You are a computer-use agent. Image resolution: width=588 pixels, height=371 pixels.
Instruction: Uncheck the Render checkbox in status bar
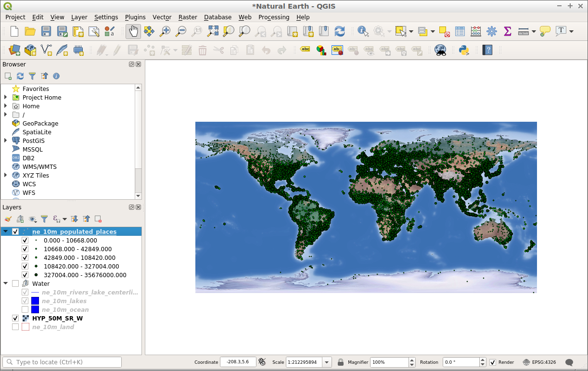(x=493, y=362)
